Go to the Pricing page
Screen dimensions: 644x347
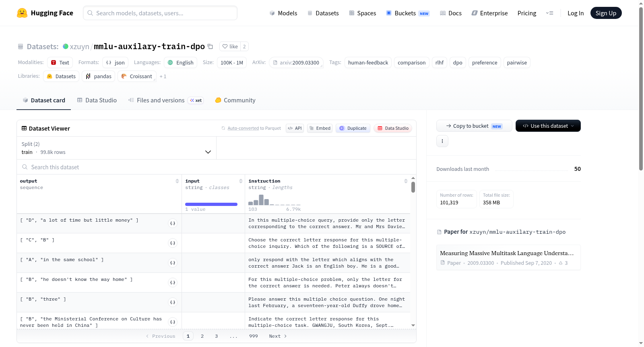(x=527, y=13)
